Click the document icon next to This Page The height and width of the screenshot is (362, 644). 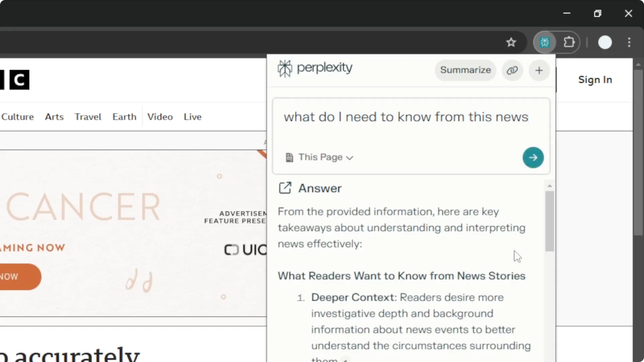(289, 157)
